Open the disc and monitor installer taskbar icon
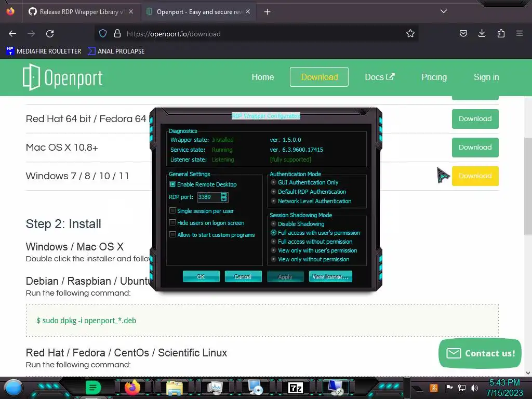This screenshot has height=399, width=532. [255, 388]
